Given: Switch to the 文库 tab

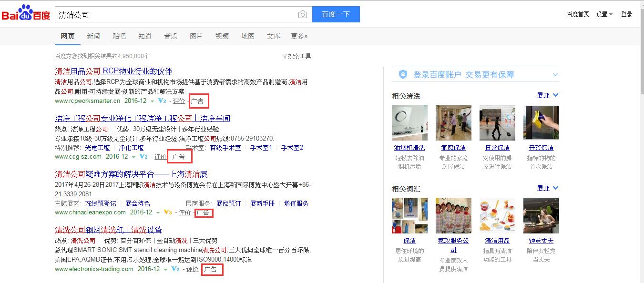Looking at the screenshot, I should [x=274, y=36].
